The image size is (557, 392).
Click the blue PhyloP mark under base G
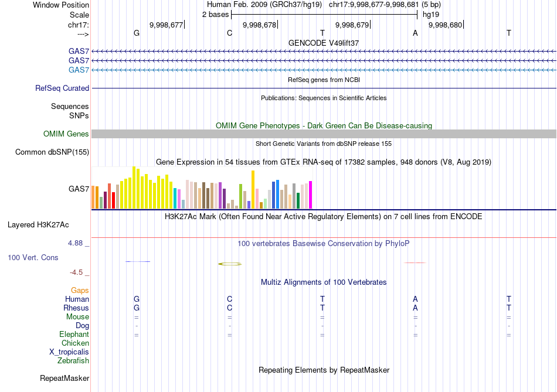click(x=138, y=262)
